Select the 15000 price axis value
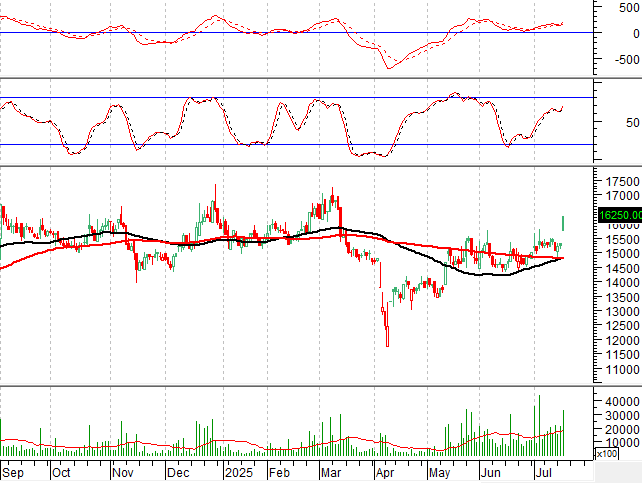The height and width of the screenshot is (483, 642). click(x=623, y=253)
